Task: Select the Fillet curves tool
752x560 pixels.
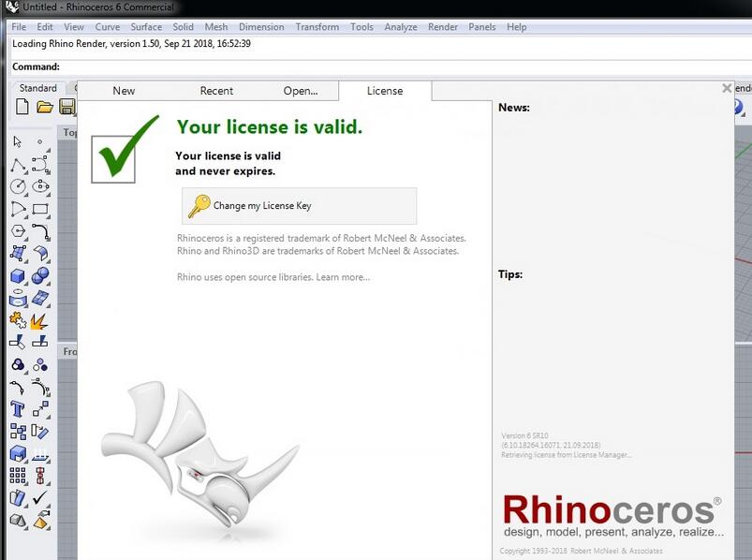Action: coord(41,231)
